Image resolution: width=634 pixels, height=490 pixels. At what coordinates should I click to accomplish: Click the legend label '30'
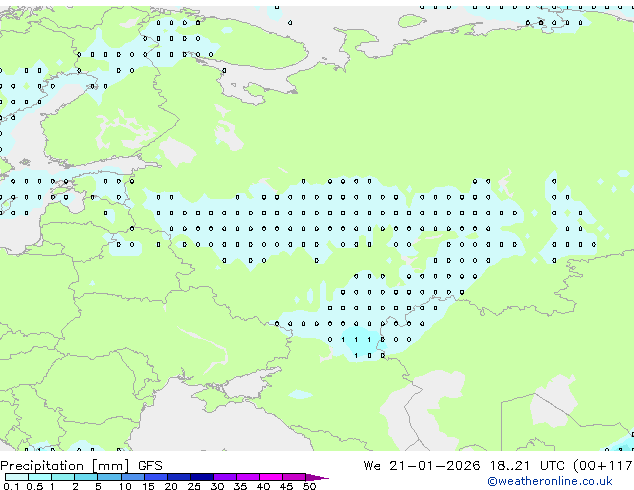(217, 486)
